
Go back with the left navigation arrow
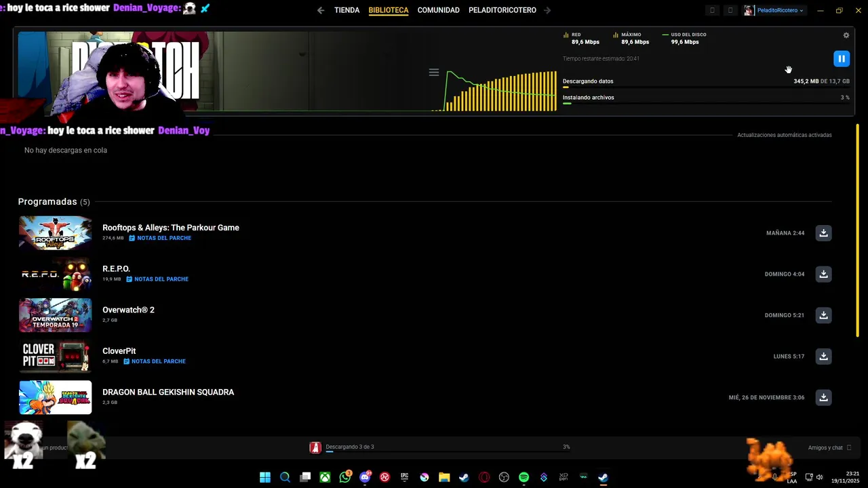pos(321,10)
